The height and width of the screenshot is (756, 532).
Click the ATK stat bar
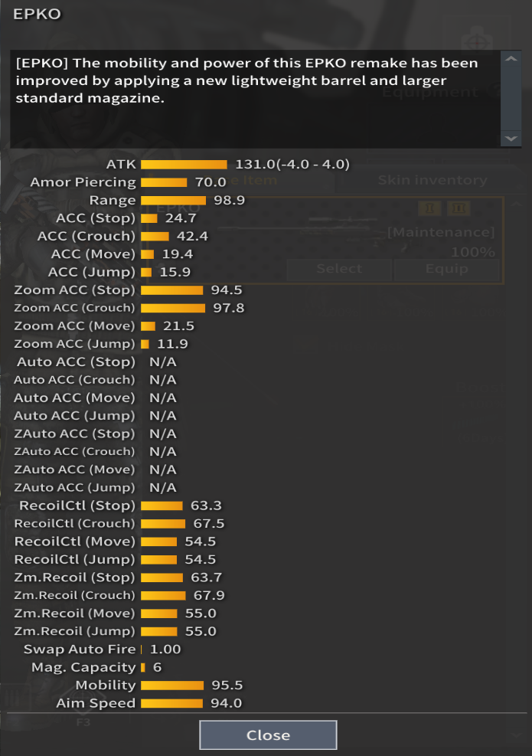[184, 165]
